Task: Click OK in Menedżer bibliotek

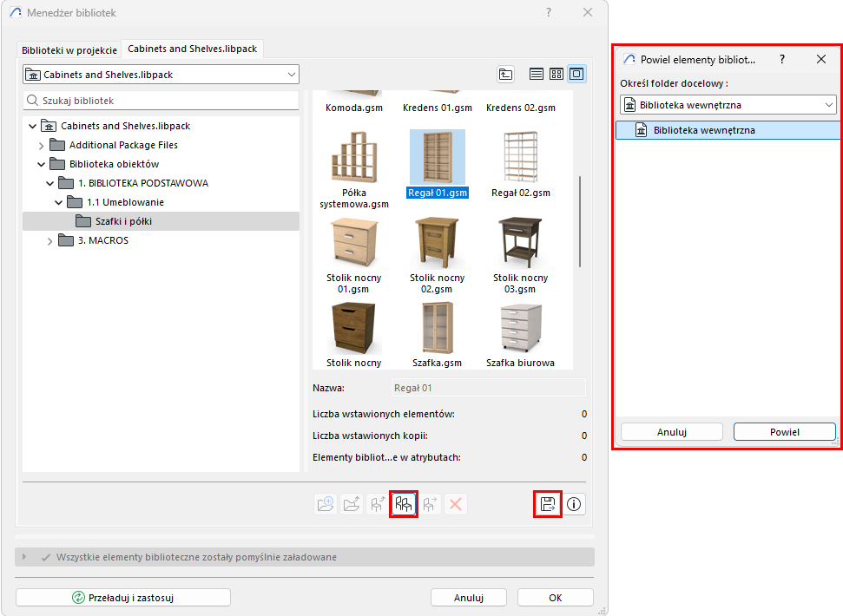Action: click(556, 597)
